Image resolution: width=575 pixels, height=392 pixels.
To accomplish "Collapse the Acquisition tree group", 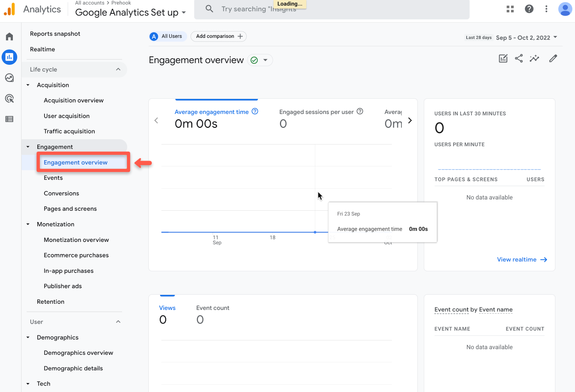I will (x=28, y=85).
